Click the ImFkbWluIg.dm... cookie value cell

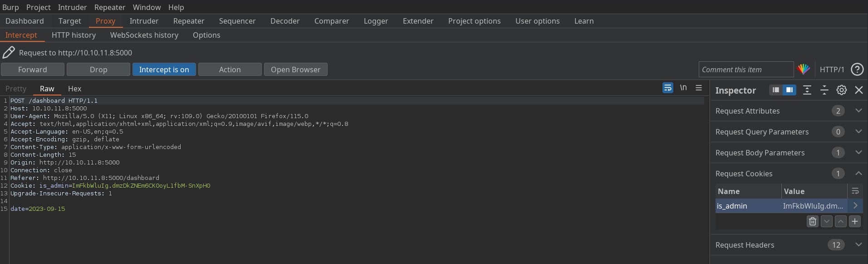814,206
